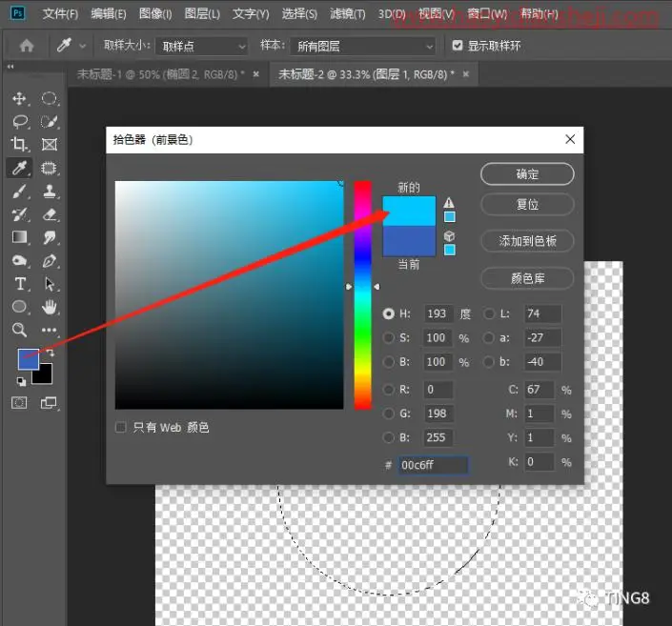The image size is (672, 626).
Task: Select the Path Selection tool
Action: coord(49,284)
